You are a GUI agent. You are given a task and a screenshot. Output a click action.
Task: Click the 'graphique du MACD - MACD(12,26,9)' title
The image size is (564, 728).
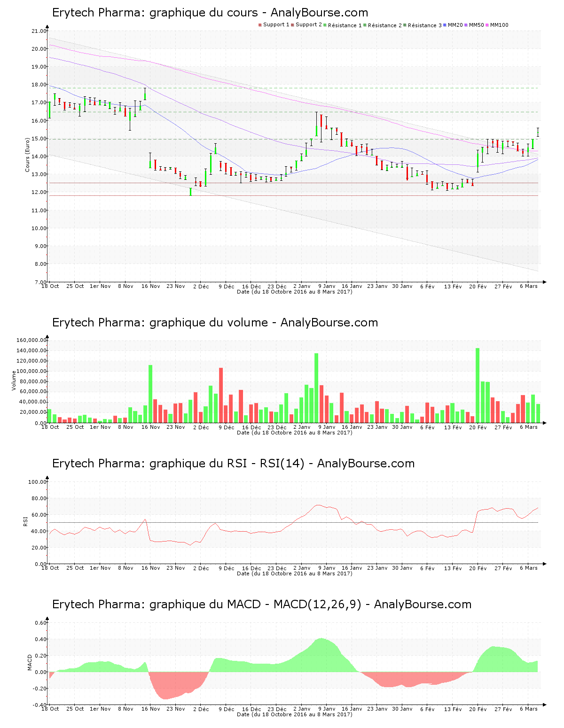[262, 604]
